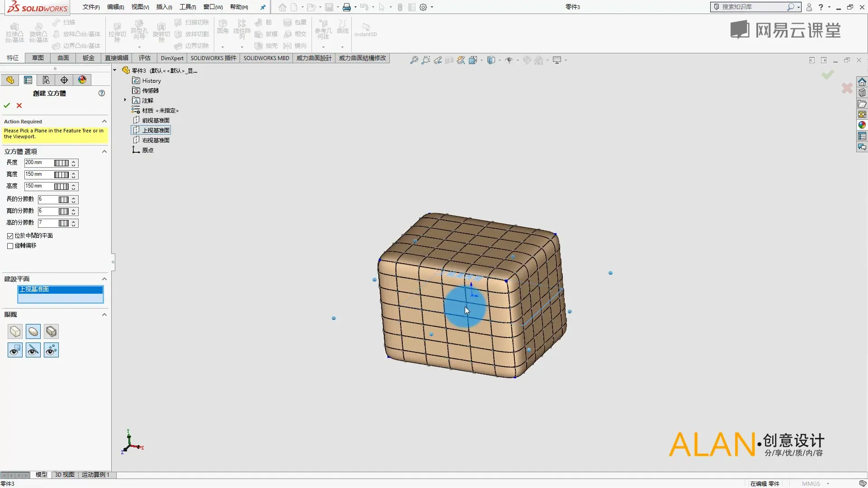This screenshot has width=868, height=488.
Task: Uncheck the 位於中間的平面 checkbox
Action: coord(10,236)
